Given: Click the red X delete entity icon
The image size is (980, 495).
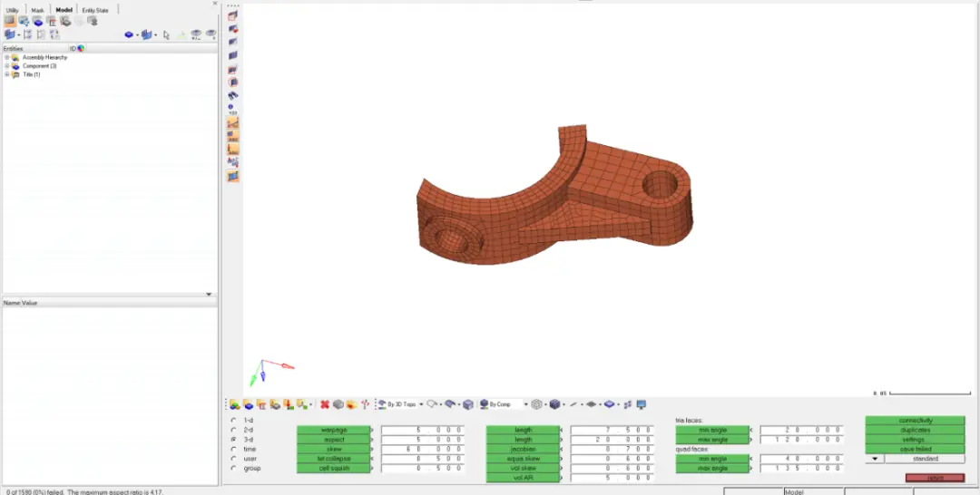Looking at the screenshot, I should click(x=325, y=404).
